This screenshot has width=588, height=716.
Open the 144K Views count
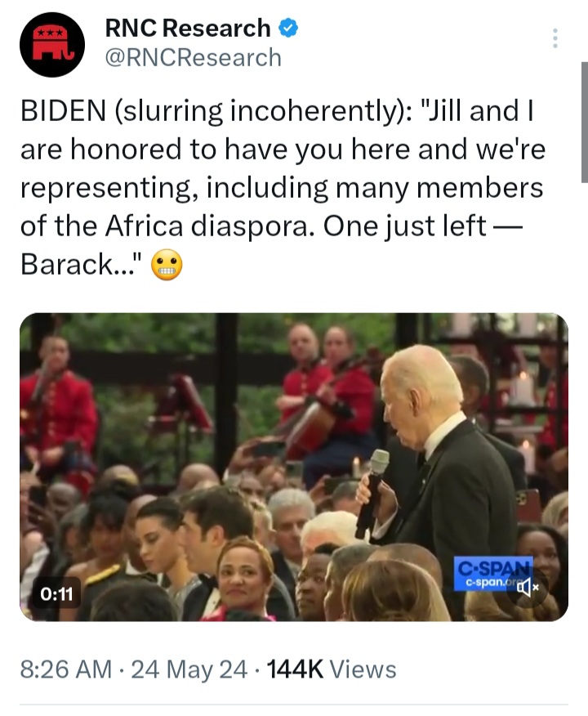[332, 670]
